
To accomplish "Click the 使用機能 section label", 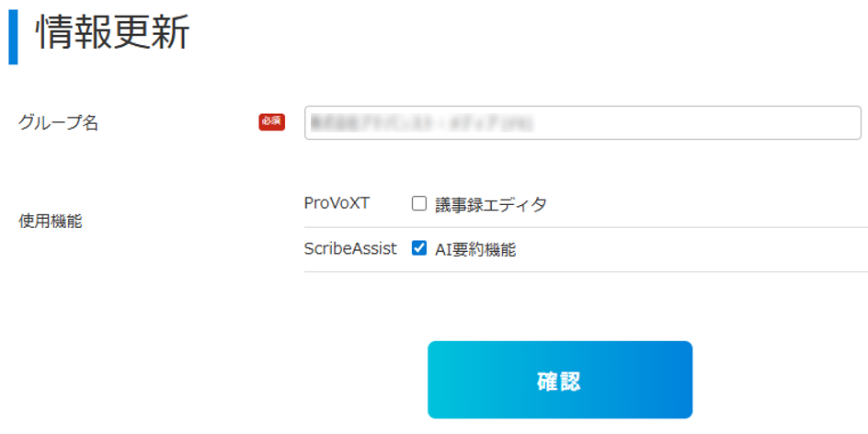I will (x=51, y=222).
